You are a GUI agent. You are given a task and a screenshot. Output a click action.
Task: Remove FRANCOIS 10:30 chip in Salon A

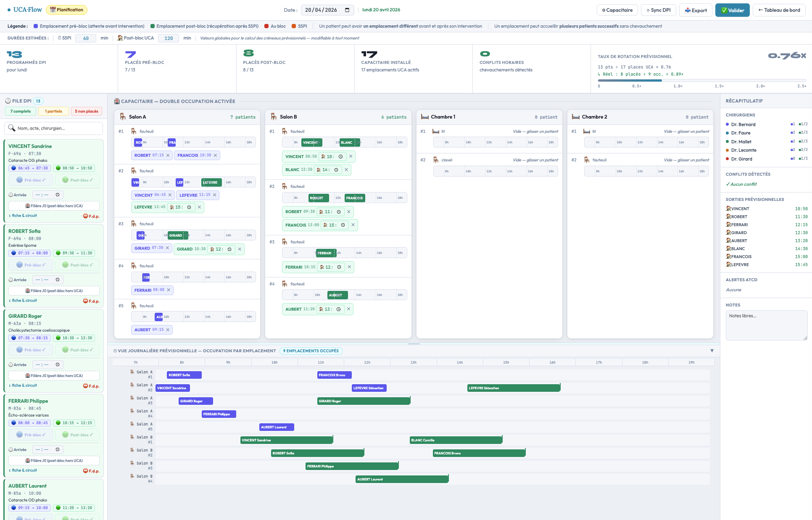[216, 156]
